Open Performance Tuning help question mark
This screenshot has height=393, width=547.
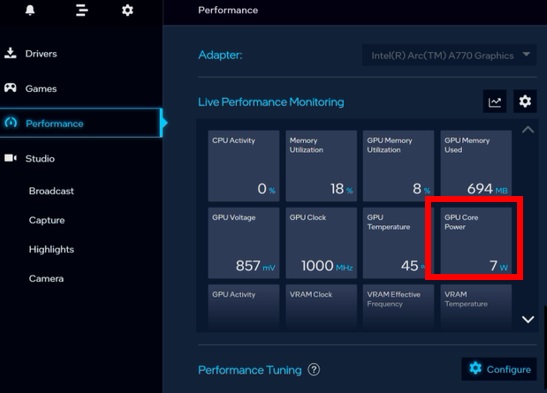click(314, 369)
